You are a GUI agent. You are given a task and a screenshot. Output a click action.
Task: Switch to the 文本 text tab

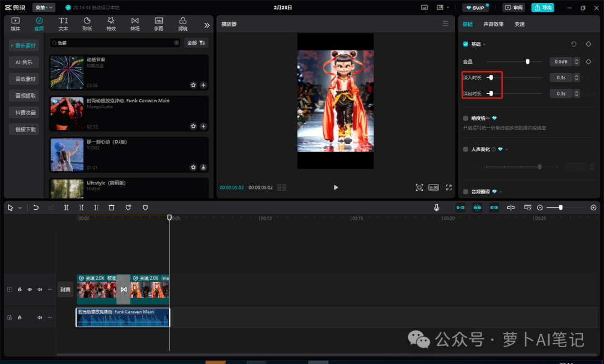coord(63,24)
